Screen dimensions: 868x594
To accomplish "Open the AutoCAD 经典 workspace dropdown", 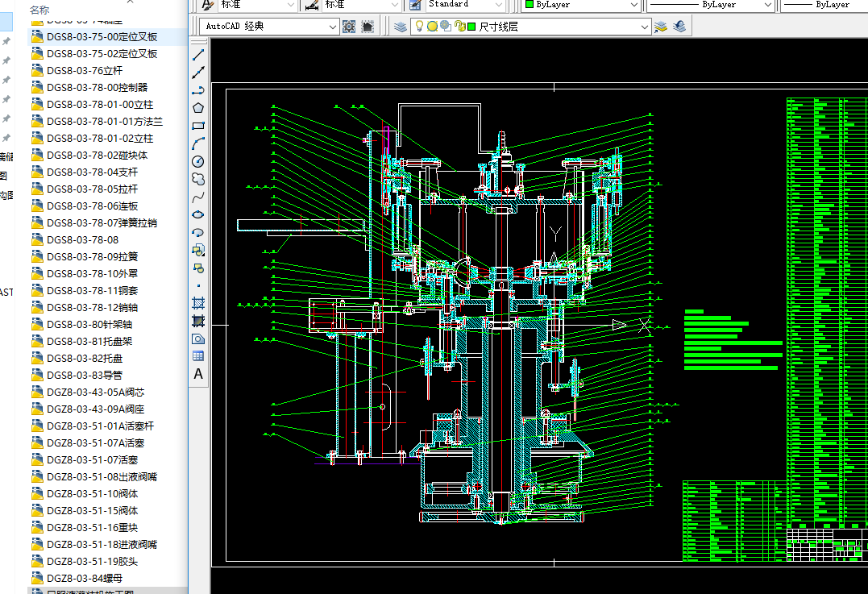I will point(334,27).
